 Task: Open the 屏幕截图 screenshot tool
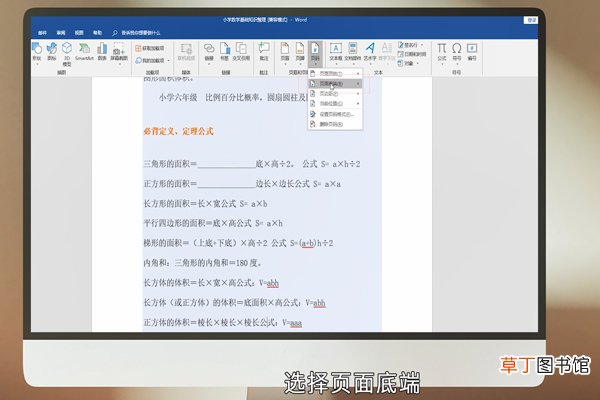coord(119,52)
